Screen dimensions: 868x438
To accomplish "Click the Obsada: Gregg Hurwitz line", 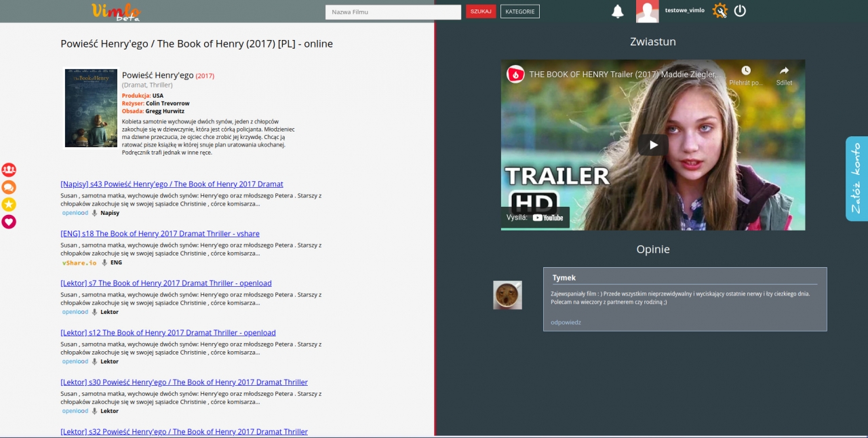I will click(153, 111).
